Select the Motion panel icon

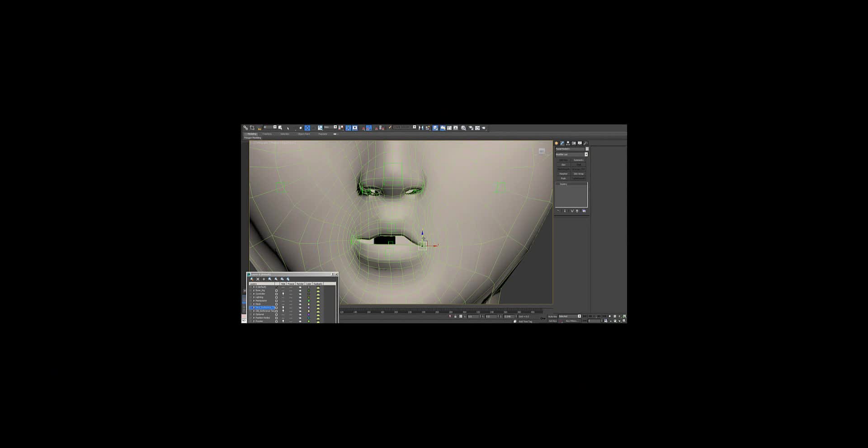pos(573,143)
